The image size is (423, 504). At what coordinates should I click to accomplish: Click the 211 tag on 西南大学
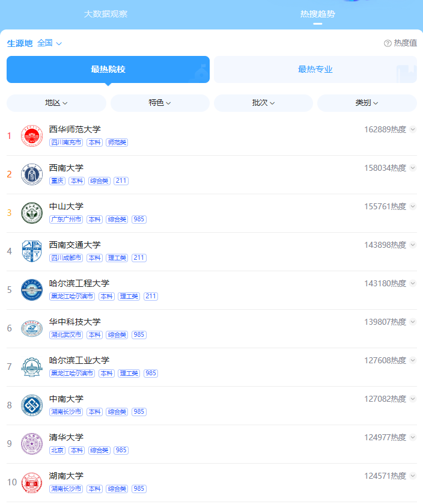coord(121,181)
